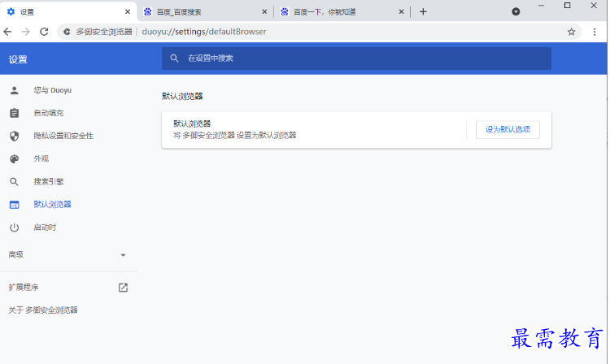The height and width of the screenshot is (364, 610).
Task: Click the 设置 header title
Action: [18, 59]
